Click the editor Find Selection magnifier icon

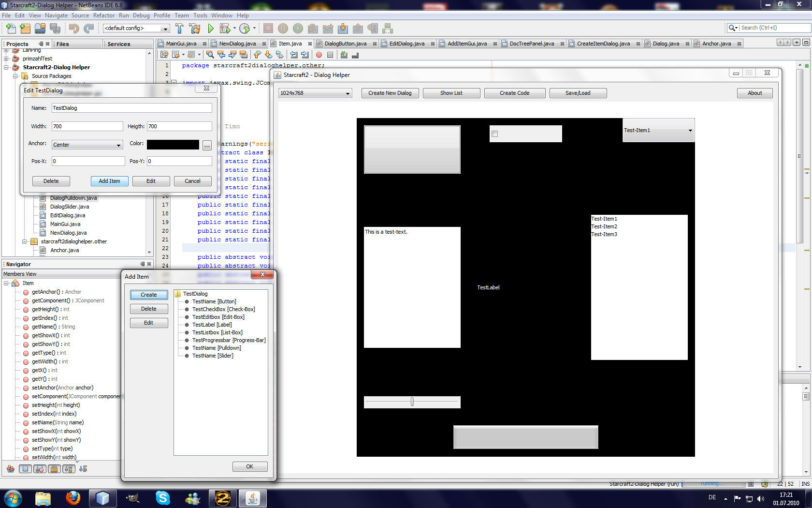point(210,55)
